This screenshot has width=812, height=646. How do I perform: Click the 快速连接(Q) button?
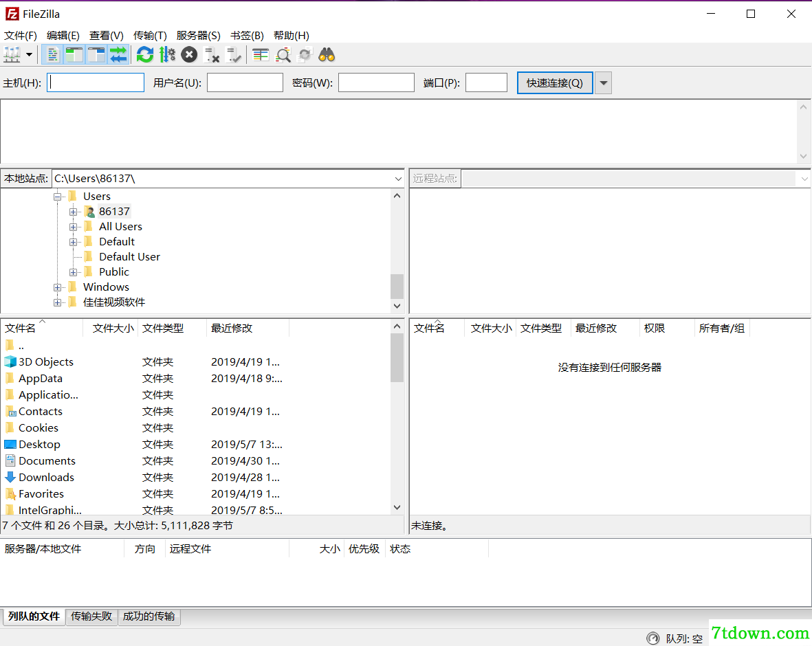(555, 83)
